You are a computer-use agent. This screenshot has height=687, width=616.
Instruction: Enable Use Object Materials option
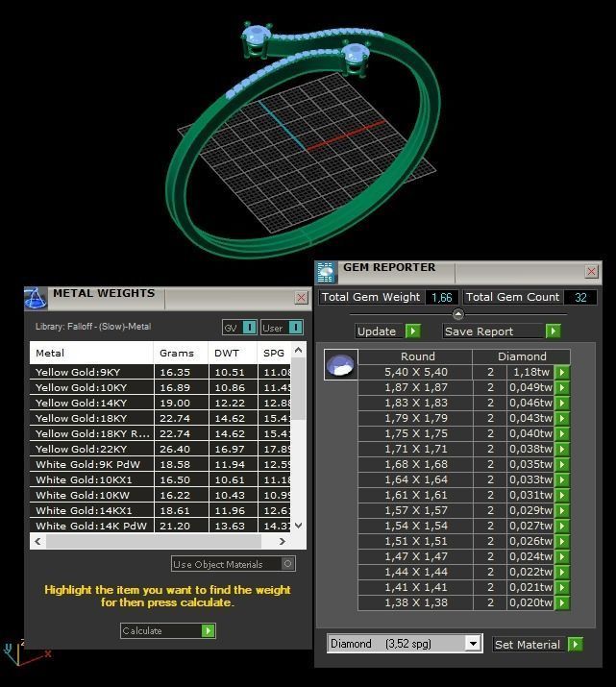[x=287, y=564]
